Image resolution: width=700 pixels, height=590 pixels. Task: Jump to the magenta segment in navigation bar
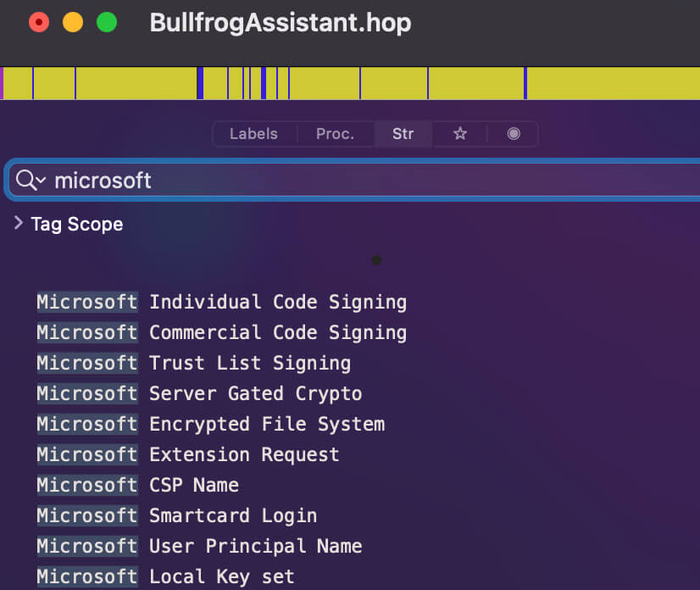3,83
